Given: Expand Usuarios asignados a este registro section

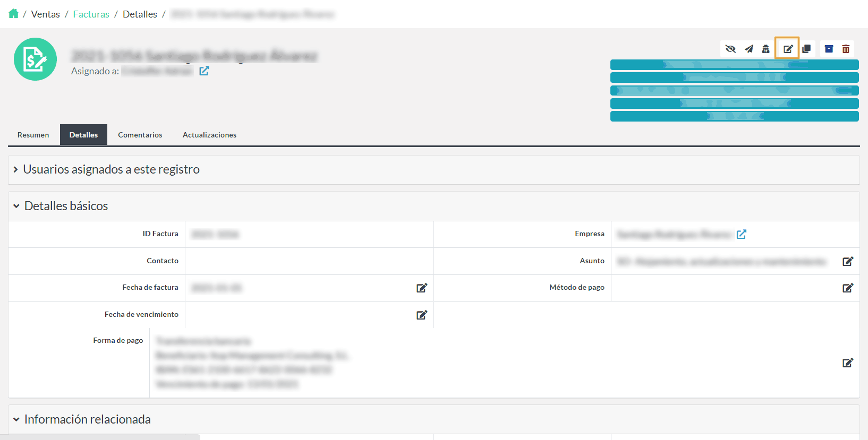Looking at the screenshot, I should (111, 169).
